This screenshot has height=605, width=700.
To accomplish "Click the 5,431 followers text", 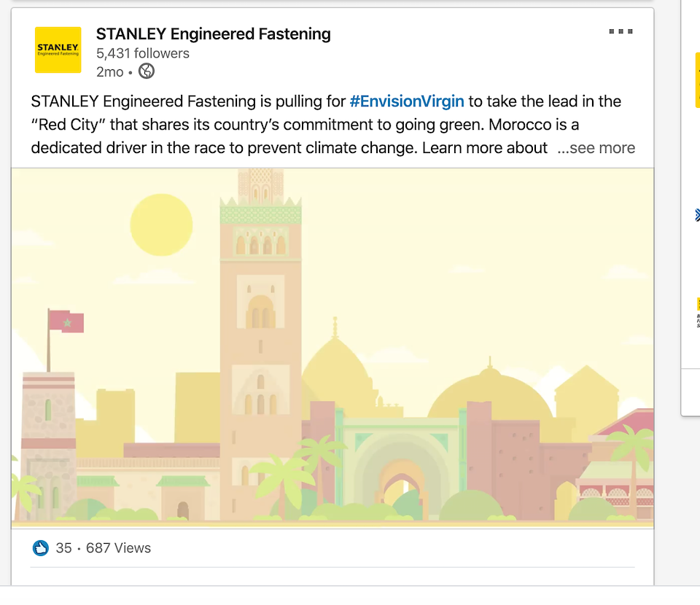I will coord(142,53).
